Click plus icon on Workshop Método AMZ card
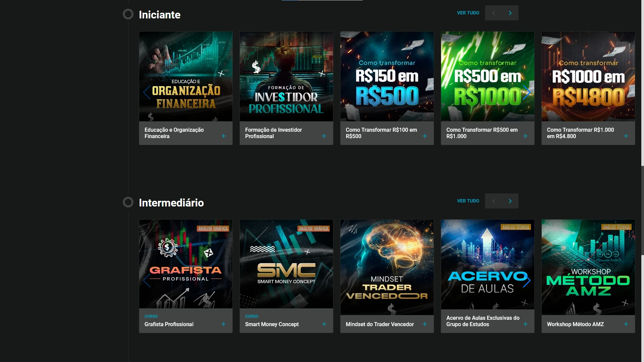This screenshot has width=644, height=362. (x=626, y=324)
